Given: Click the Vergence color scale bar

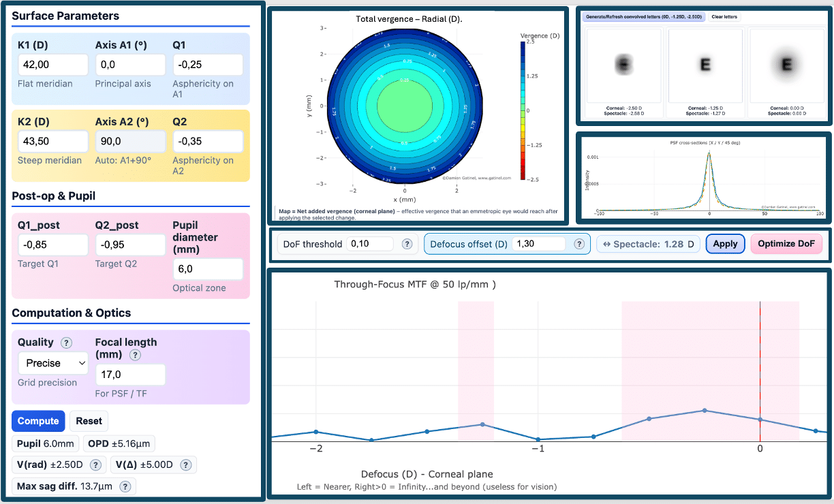Looking at the screenshot, I should 523,110.
